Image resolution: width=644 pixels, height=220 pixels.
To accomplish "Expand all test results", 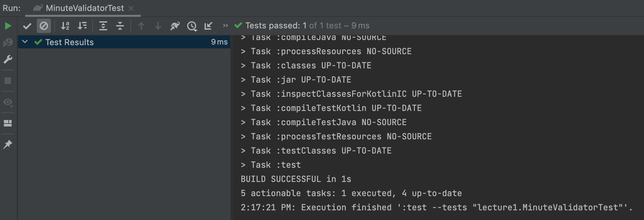I will (103, 26).
